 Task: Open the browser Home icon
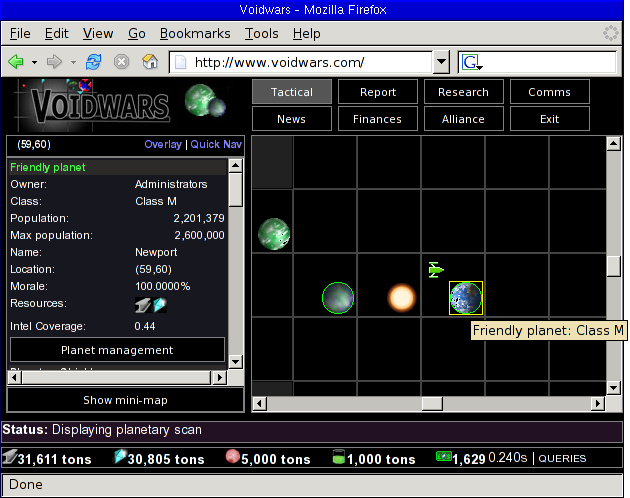click(x=150, y=62)
